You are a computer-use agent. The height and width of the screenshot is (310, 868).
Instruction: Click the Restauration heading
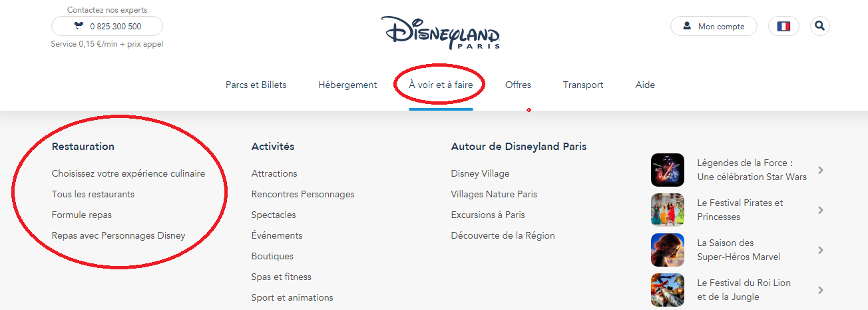pyautogui.click(x=83, y=147)
